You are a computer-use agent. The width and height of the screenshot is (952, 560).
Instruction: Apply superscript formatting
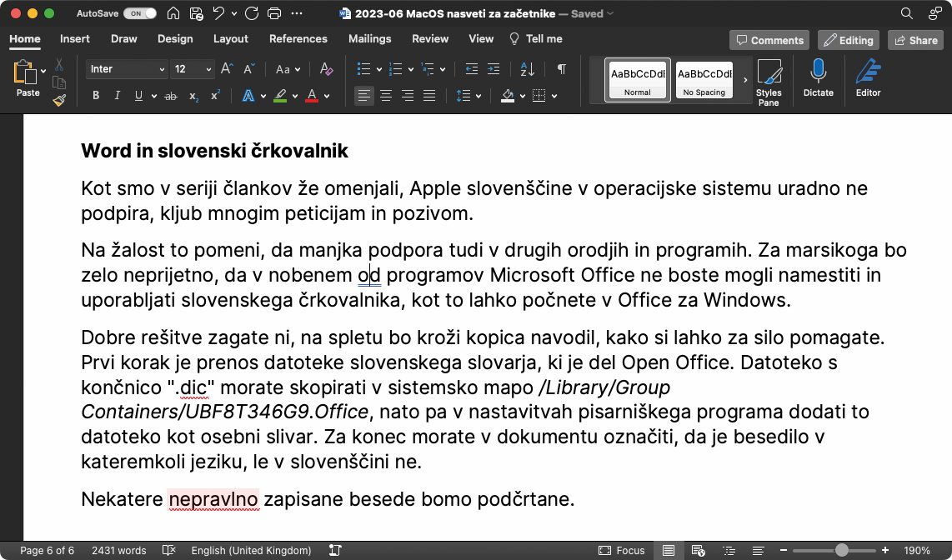click(x=215, y=96)
